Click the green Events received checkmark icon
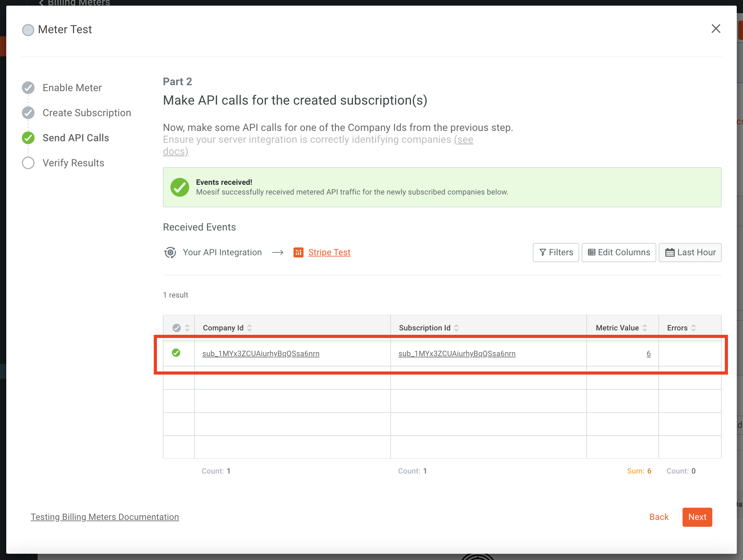This screenshot has height=560, width=743. [x=180, y=187]
